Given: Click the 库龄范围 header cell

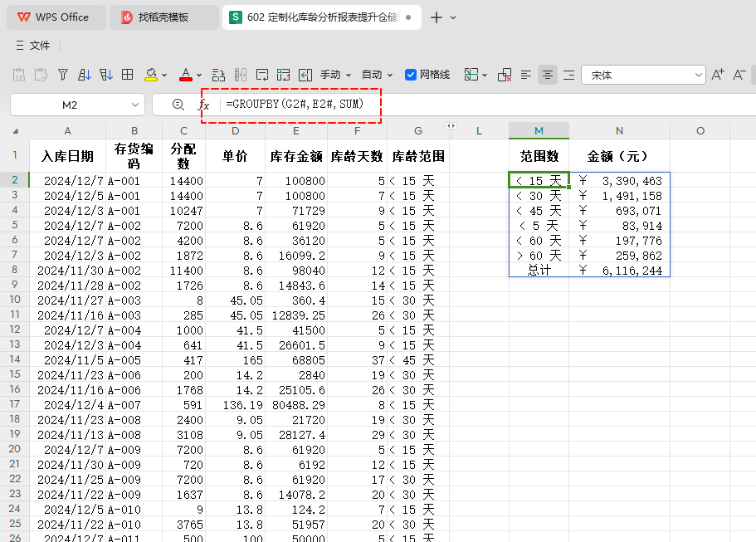Looking at the screenshot, I should (x=418, y=156).
